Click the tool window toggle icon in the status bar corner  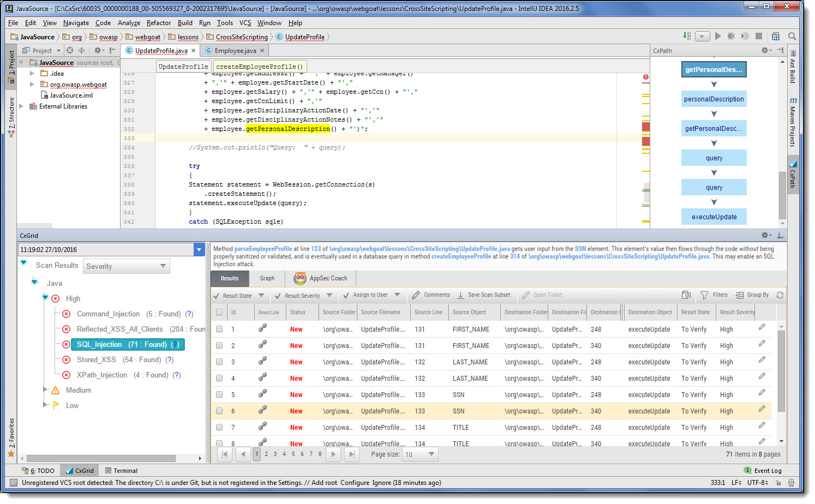tap(14, 483)
